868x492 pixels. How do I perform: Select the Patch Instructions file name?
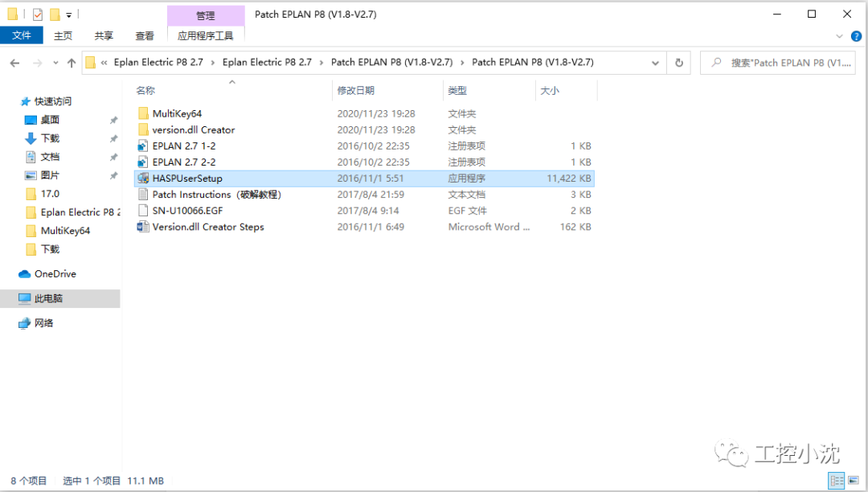[x=217, y=195]
